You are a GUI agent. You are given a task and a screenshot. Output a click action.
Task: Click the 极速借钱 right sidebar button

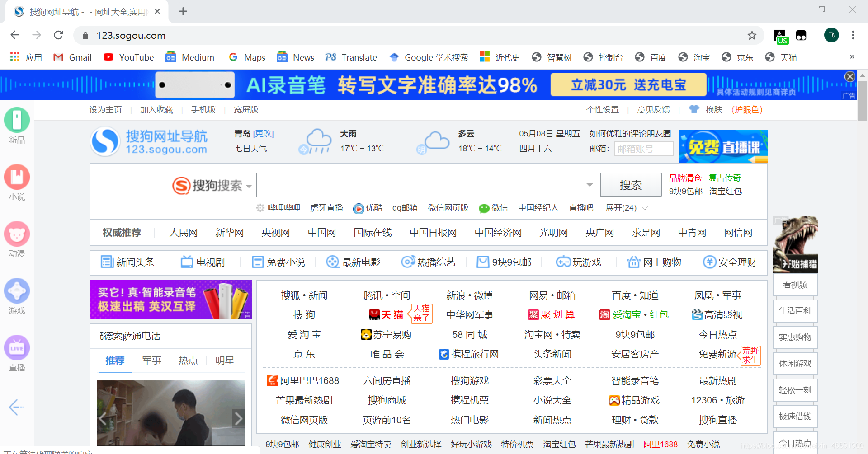pos(795,417)
